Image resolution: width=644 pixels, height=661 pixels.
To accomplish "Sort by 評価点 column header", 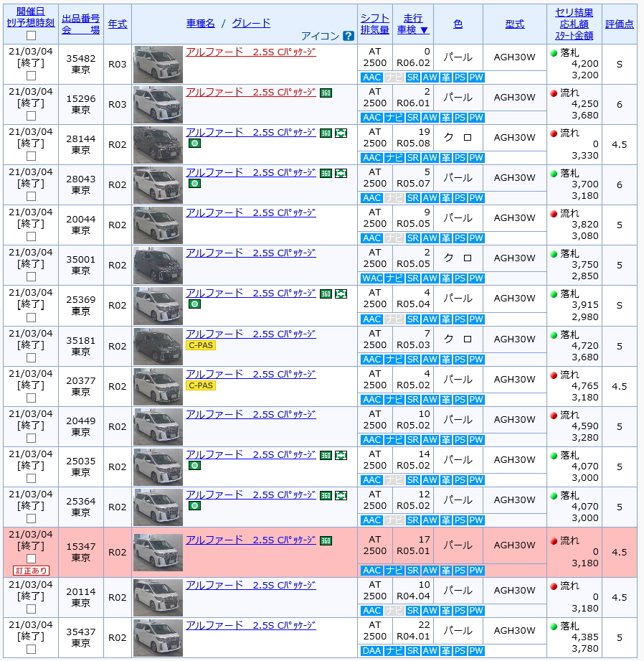I will pyautogui.click(x=619, y=24).
